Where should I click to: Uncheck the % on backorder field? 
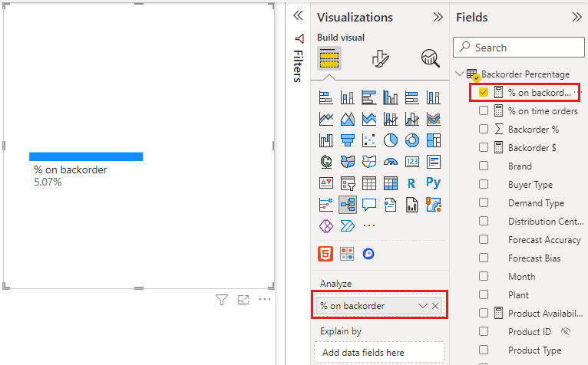coord(484,92)
